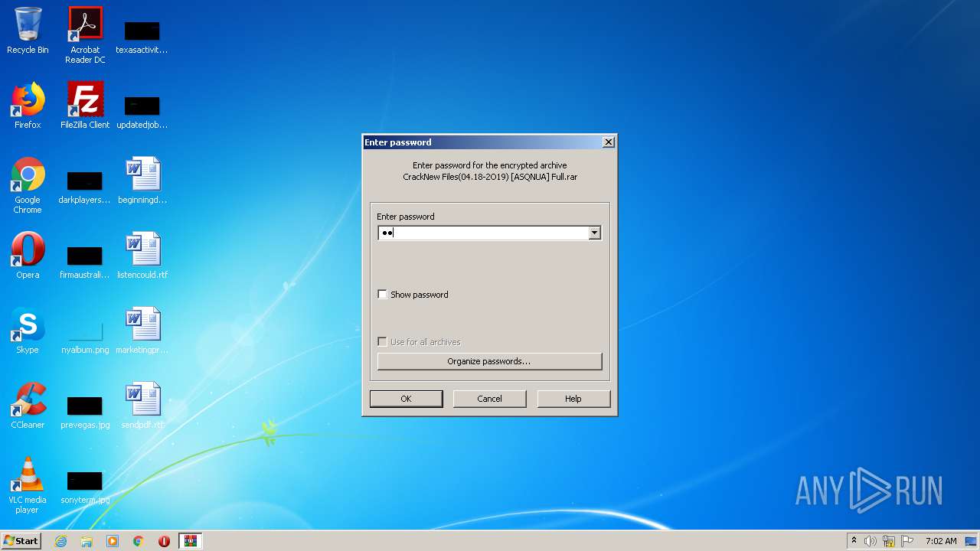Select the Acrobat Reader DC shortcut

point(85,35)
